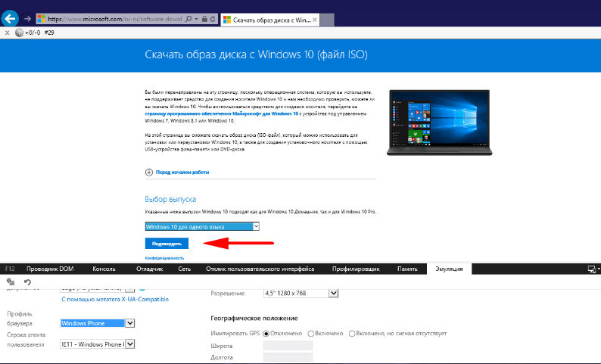Close the add-on toolbar with the X
Viewport: 601px width, 364px height.
coord(7,33)
